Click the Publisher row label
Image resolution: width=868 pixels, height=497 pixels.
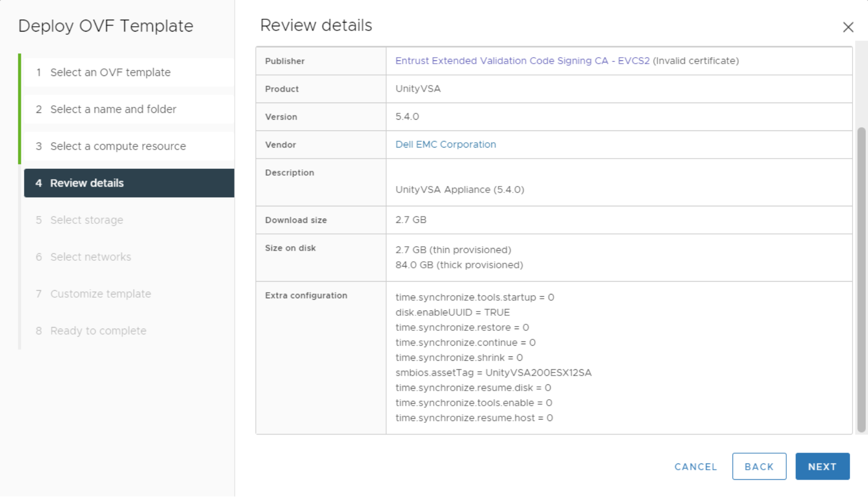(285, 61)
